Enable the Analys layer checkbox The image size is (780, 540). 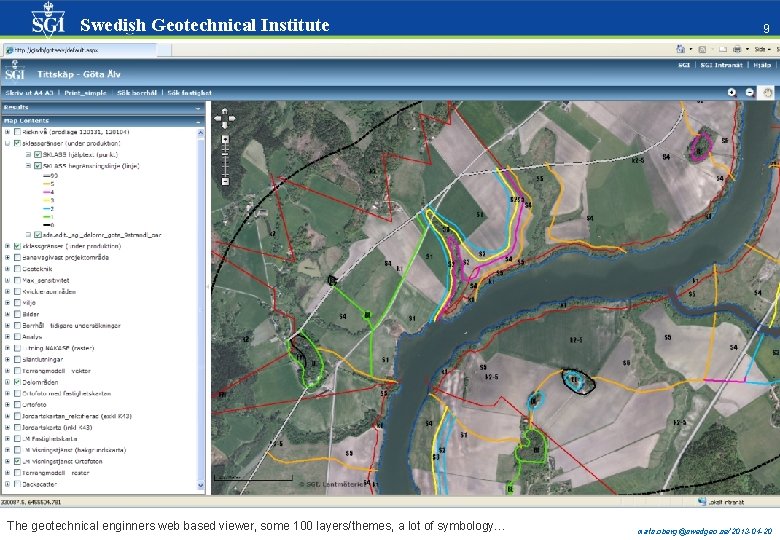[17, 337]
